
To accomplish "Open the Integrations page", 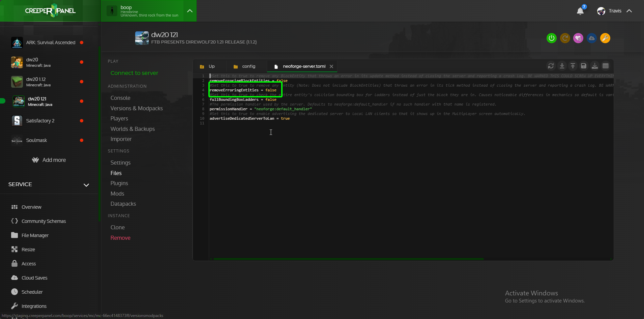I will tap(29, 306).
